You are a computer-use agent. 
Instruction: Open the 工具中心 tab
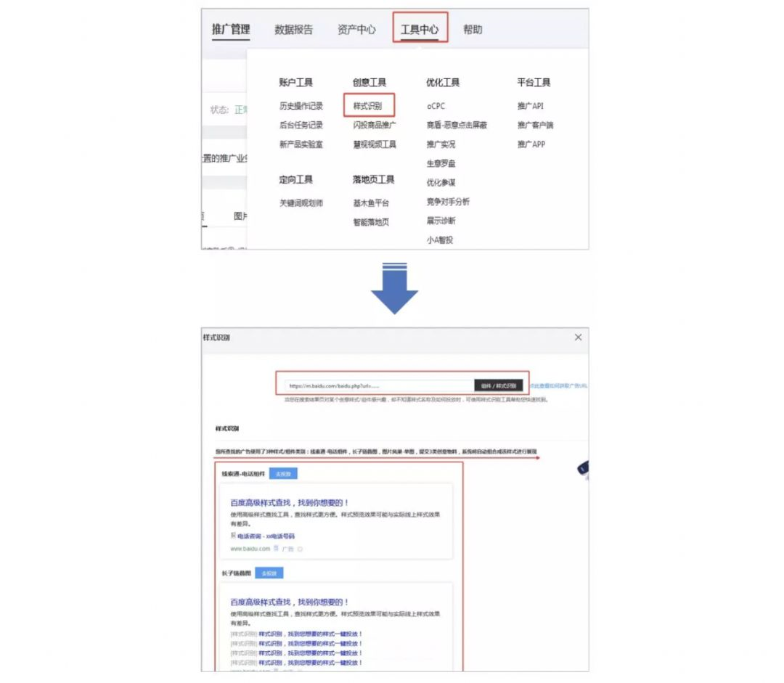pos(420,30)
